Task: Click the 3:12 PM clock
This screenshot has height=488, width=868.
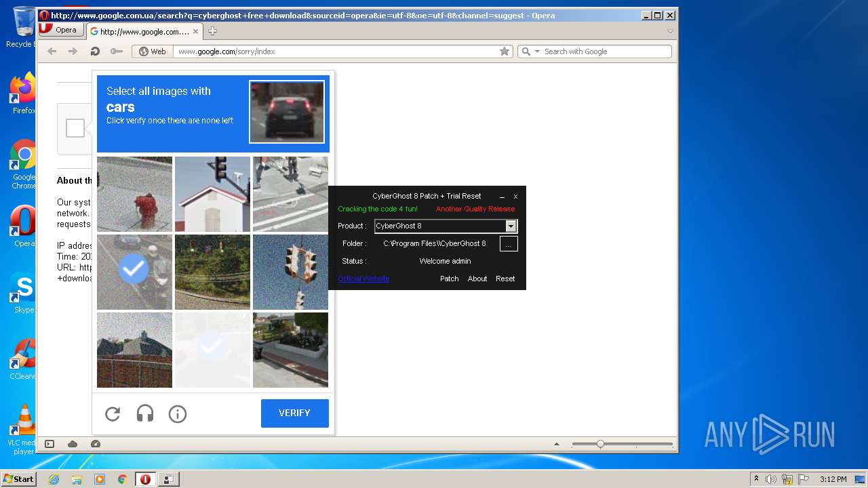Action: [x=833, y=479]
